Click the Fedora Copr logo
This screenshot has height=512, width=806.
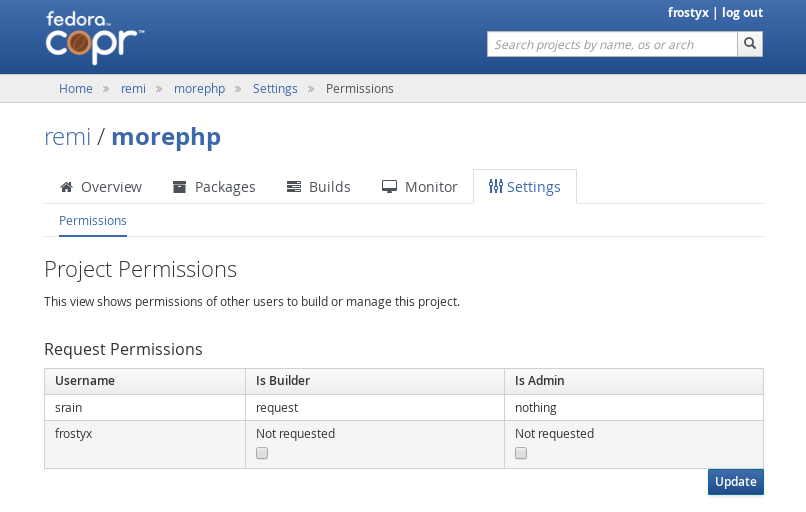[95, 38]
